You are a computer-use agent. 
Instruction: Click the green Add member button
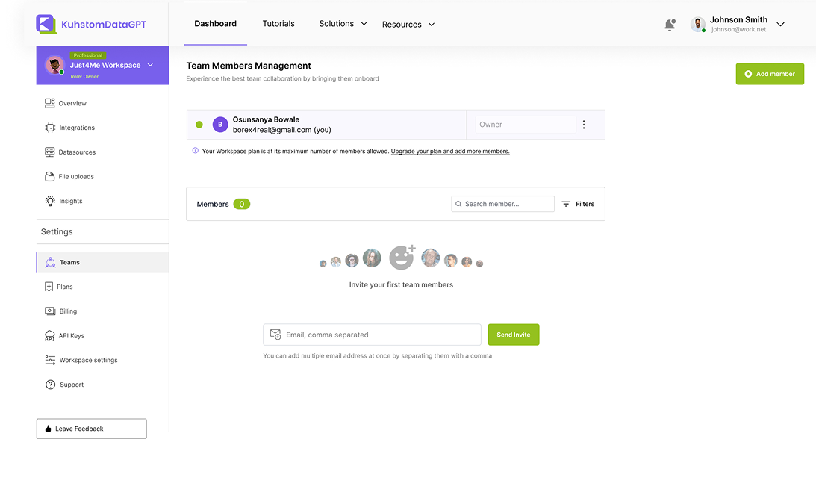770,74
